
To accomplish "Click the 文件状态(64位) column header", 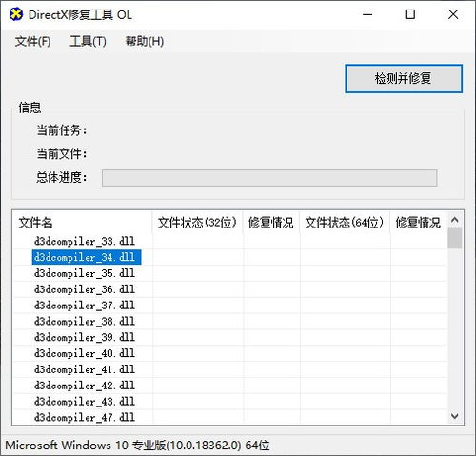I will (x=345, y=223).
